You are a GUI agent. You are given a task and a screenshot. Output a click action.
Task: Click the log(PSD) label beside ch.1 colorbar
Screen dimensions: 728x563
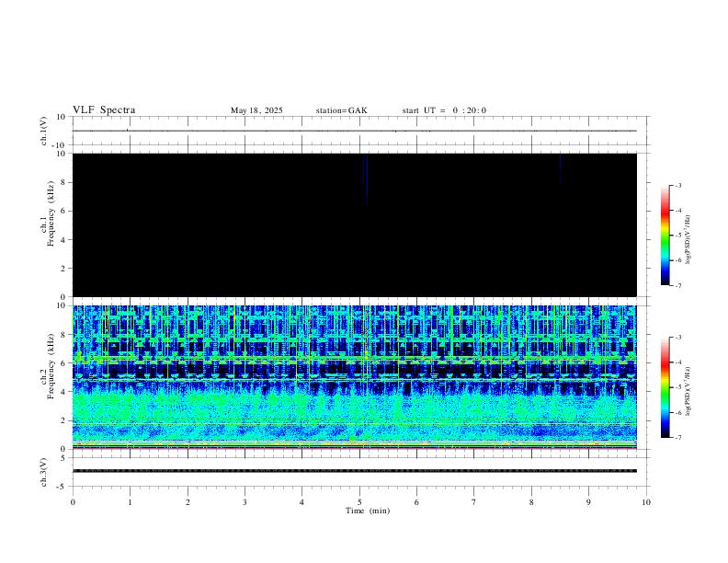[688, 239]
